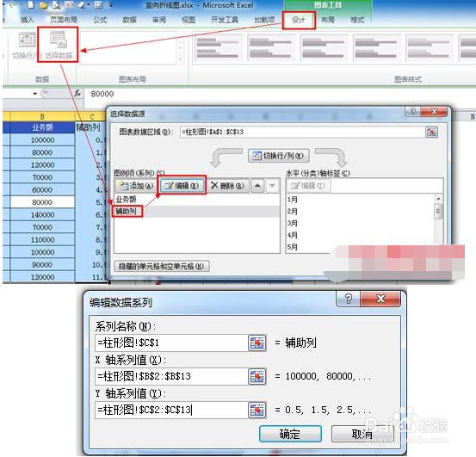Click the Delete (删除) series button
This screenshot has width=476, height=457.
[x=228, y=185]
